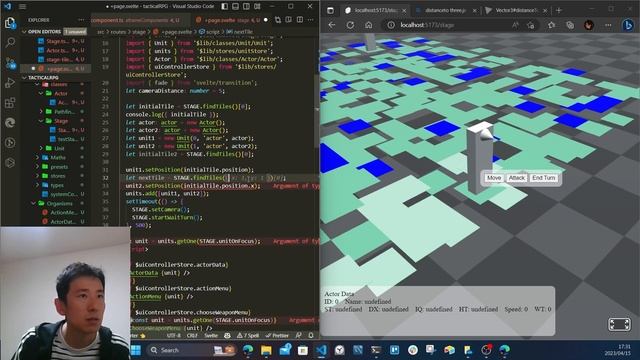Screen dimensions: 640x360
Task: Click 'nextTile' segment in editor breadcrumb
Action: [x=243, y=31]
